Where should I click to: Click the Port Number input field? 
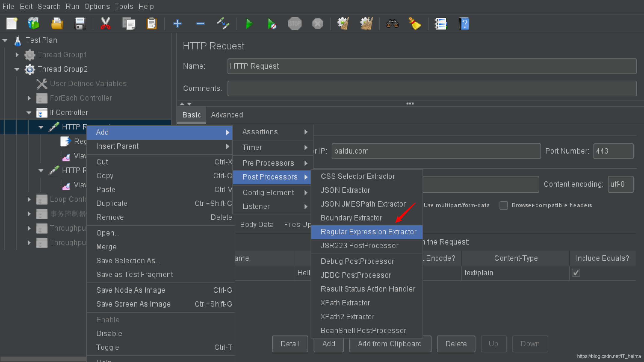pos(613,151)
